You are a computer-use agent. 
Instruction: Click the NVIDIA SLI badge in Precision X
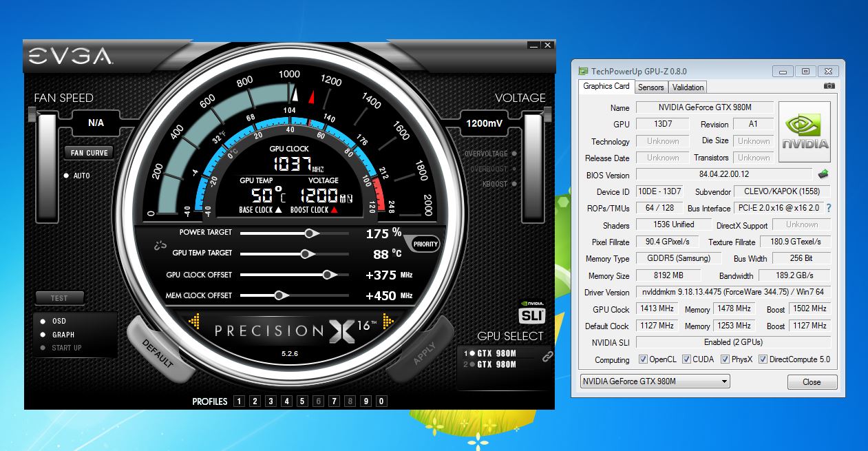point(531,312)
